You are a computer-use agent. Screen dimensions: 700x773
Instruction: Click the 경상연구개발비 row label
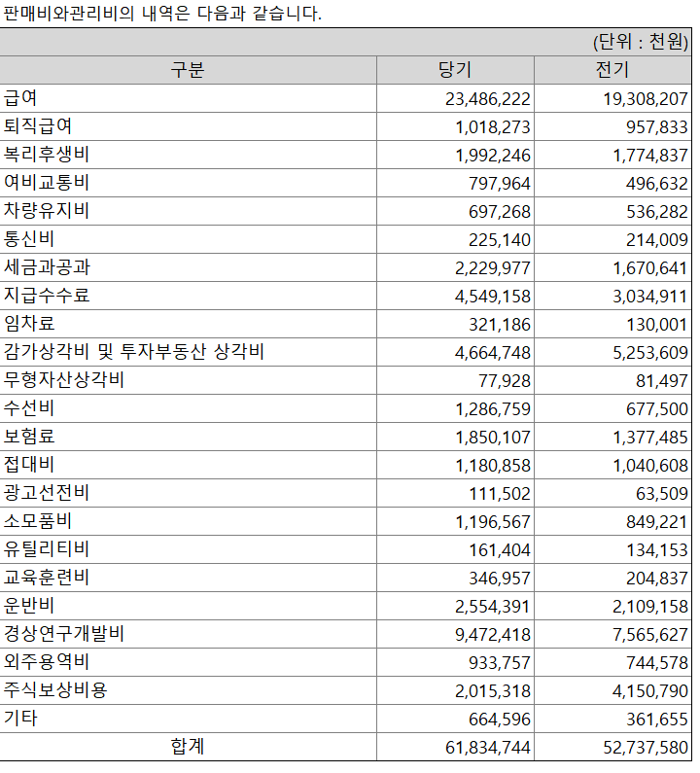click(63, 633)
